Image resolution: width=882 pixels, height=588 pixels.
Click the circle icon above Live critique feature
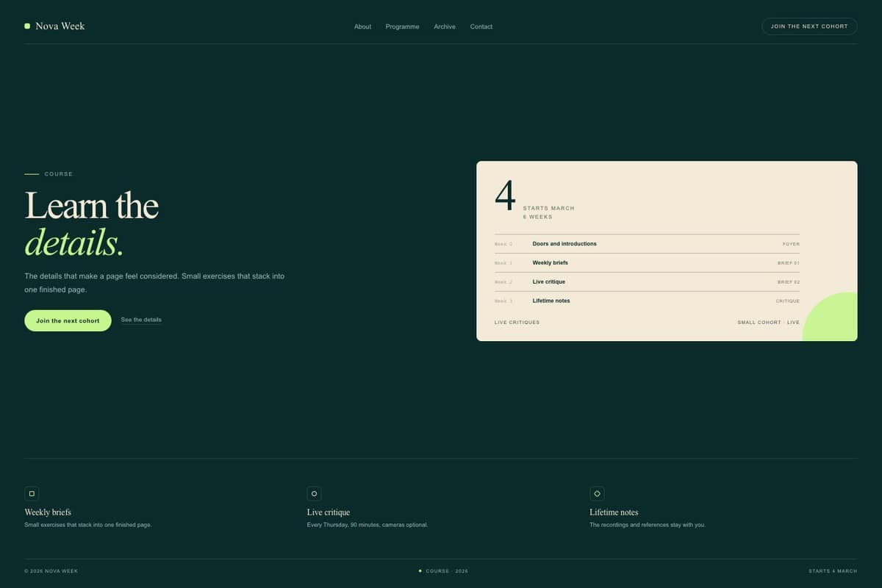click(314, 494)
